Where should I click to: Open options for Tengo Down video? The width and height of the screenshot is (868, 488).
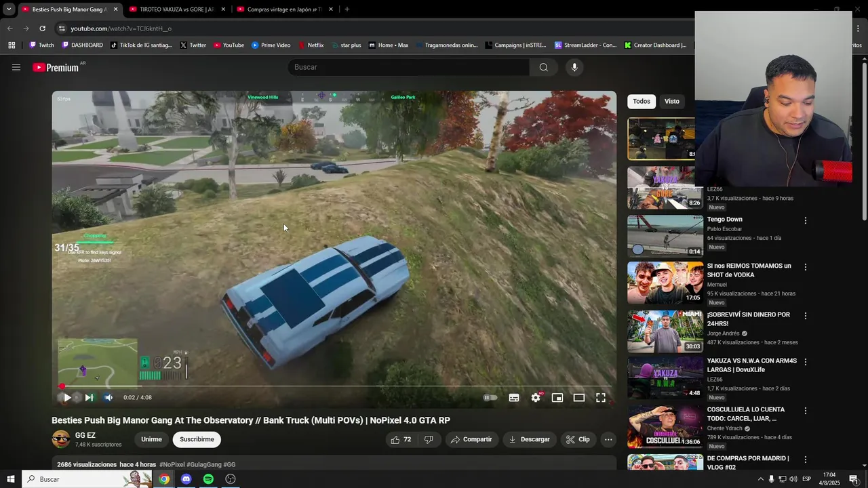pyautogui.click(x=806, y=221)
